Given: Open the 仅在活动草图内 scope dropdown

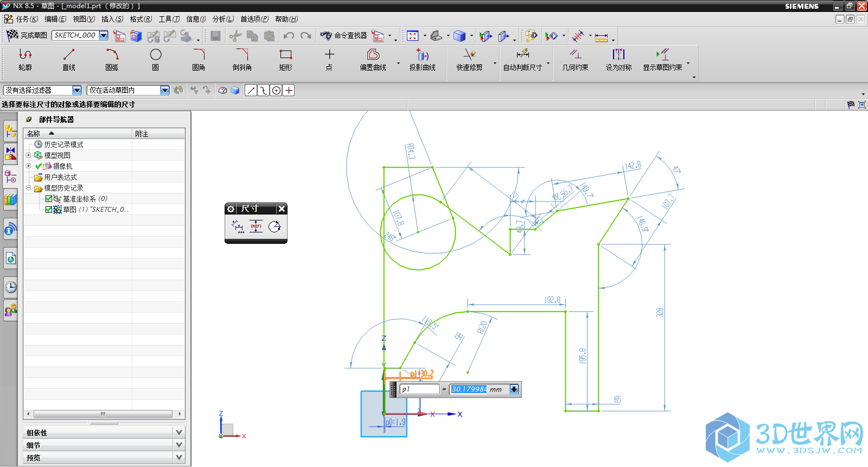Looking at the screenshot, I should pos(165,90).
